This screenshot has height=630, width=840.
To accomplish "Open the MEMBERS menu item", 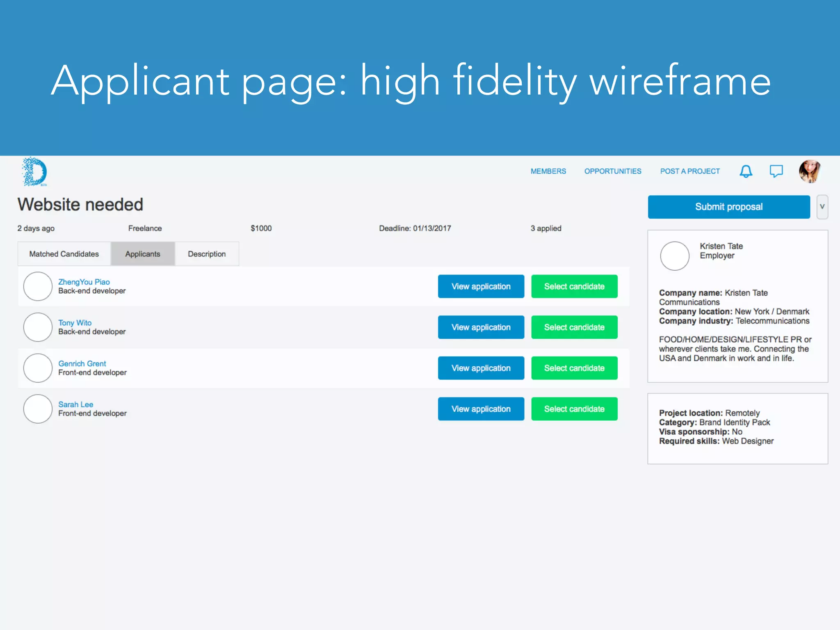I will point(548,171).
